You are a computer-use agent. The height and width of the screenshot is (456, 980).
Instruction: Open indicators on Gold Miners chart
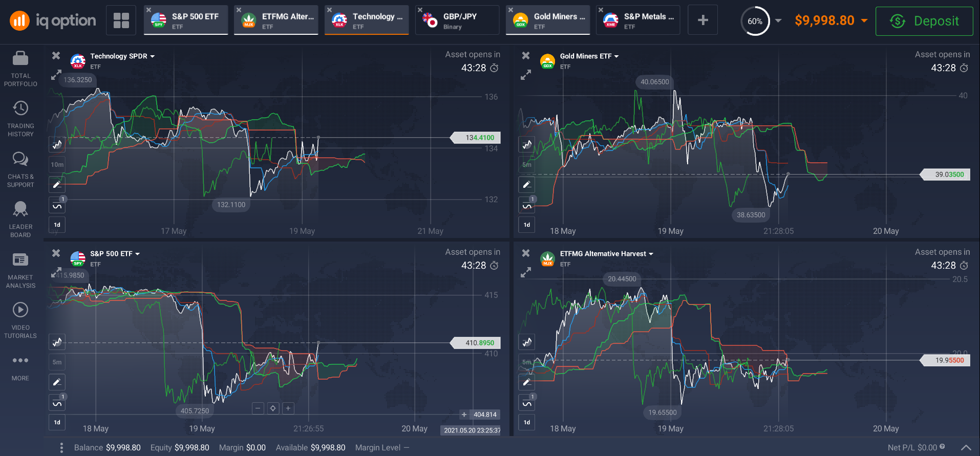(x=527, y=205)
